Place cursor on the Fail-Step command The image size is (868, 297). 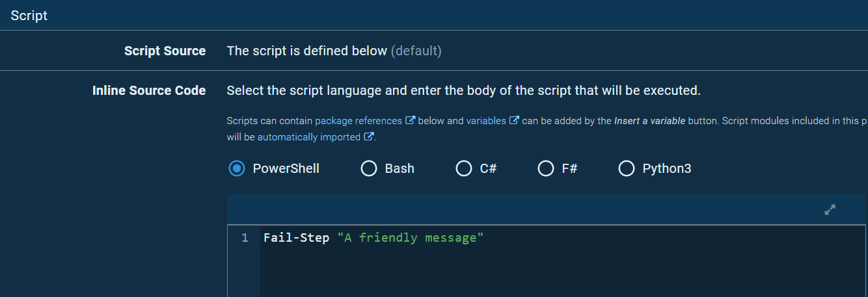coord(296,238)
